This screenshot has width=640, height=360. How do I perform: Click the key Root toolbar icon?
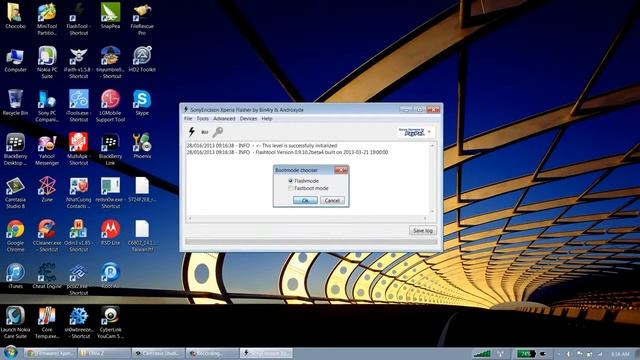[218, 132]
